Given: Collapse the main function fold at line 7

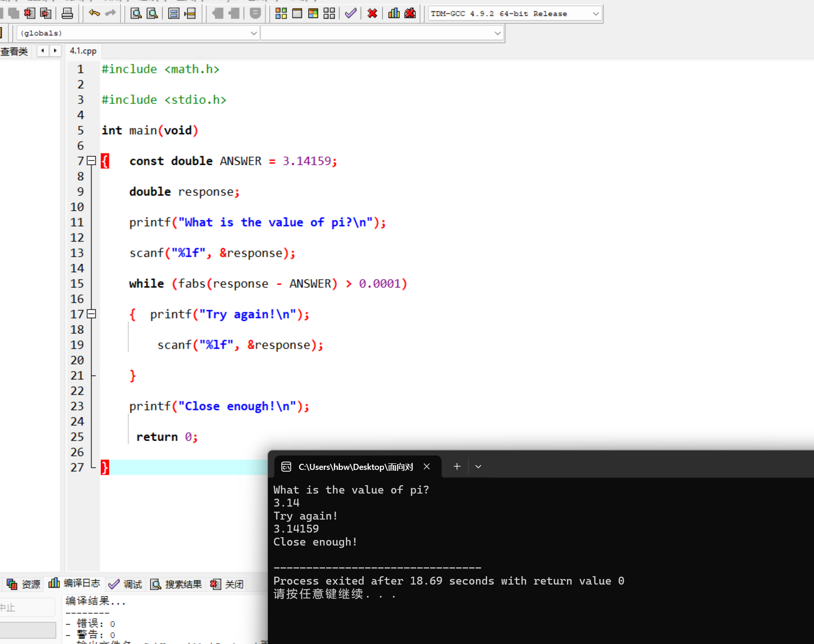Looking at the screenshot, I should [x=91, y=161].
